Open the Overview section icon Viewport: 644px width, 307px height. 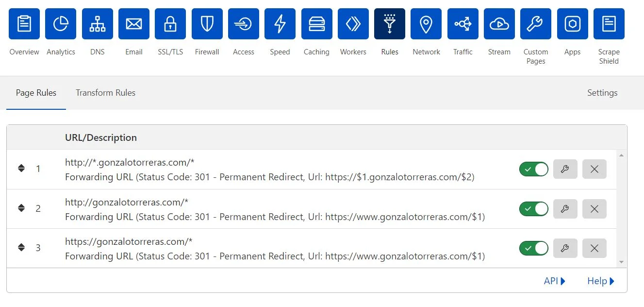[x=24, y=24]
